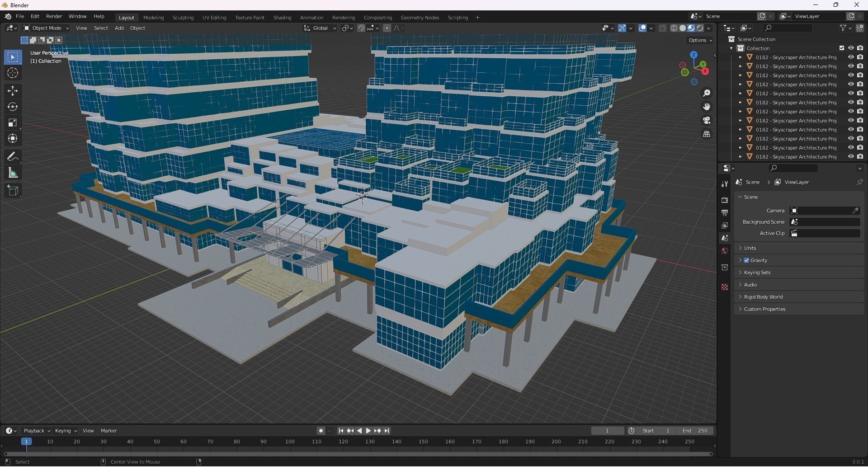Click the Z axis on the navigation gizmo
The height and width of the screenshot is (470, 868).
[x=693, y=55]
